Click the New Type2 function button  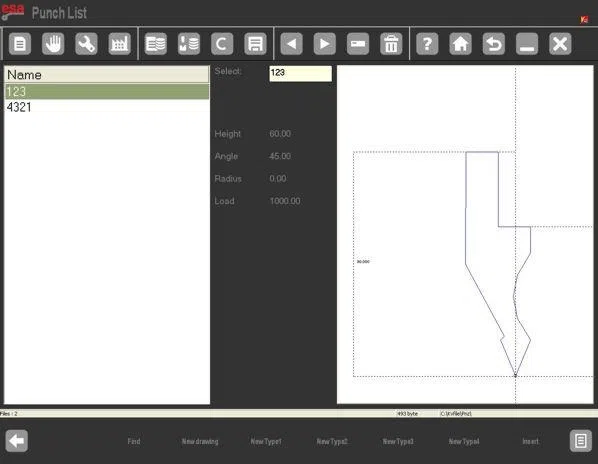(332, 442)
